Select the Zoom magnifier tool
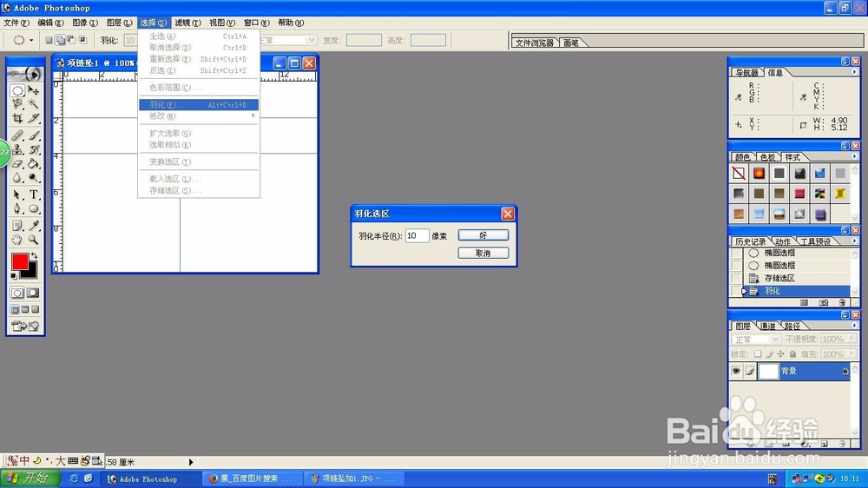868x488 pixels. pyautogui.click(x=34, y=240)
